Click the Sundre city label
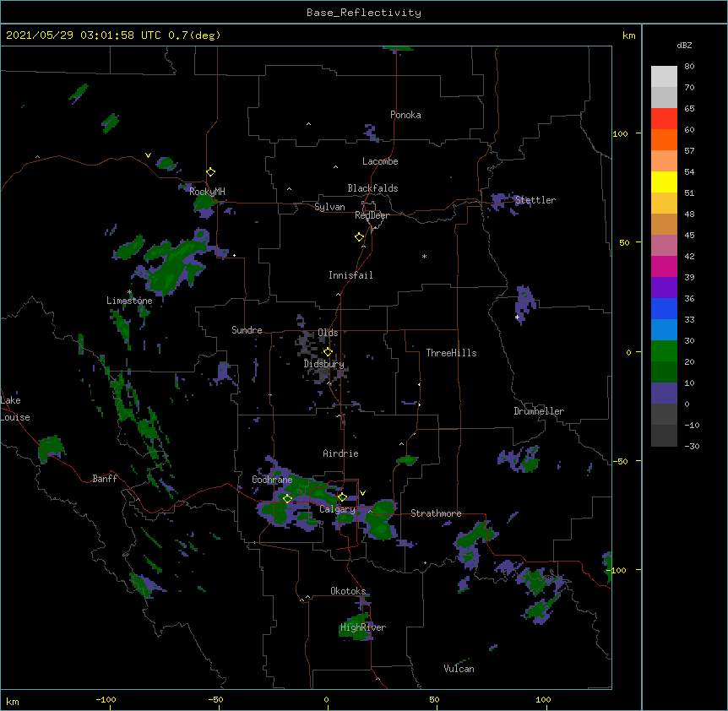The height and width of the screenshot is (711, 728). click(x=247, y=330)
